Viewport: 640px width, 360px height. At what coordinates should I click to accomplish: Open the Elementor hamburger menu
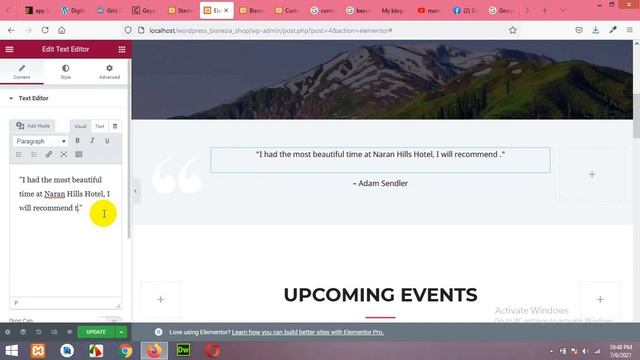tap(9, 49)
